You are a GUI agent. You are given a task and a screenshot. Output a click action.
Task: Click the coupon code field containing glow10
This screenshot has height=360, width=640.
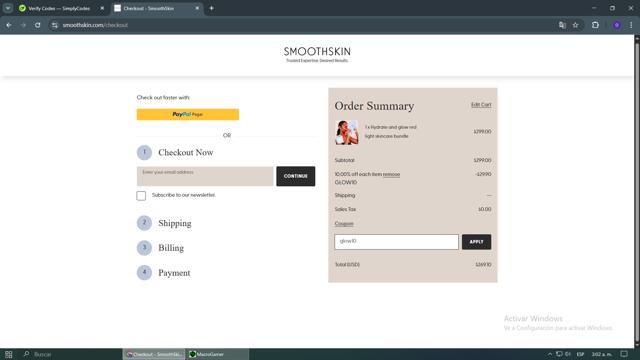396,242
